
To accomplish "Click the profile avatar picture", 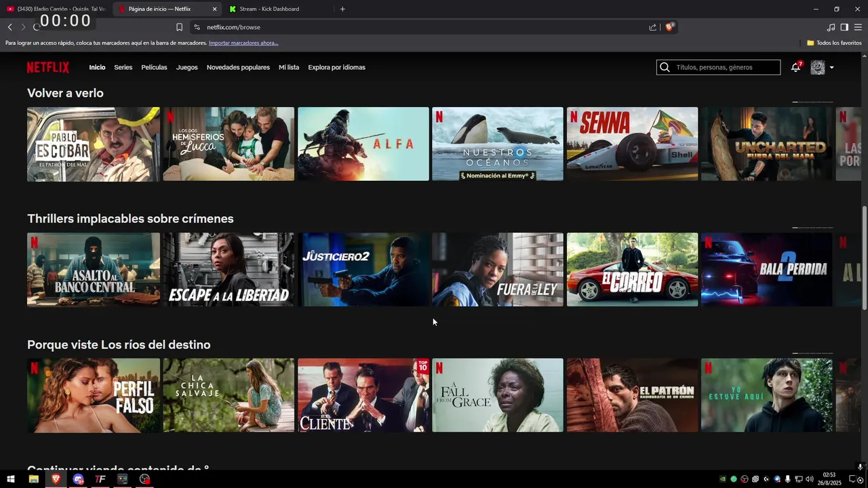I will click(x=817, y=67).
